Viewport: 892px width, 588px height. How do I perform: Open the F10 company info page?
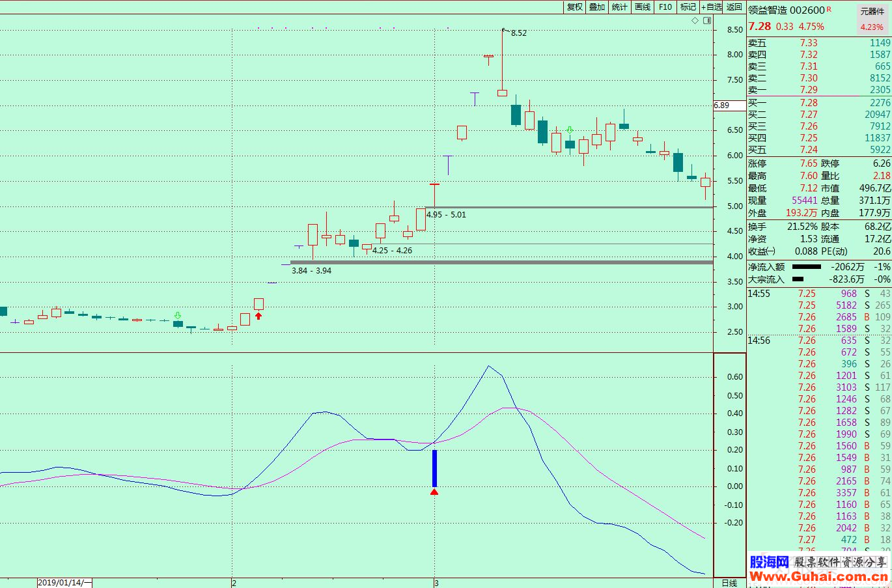(x=665, y=7)
